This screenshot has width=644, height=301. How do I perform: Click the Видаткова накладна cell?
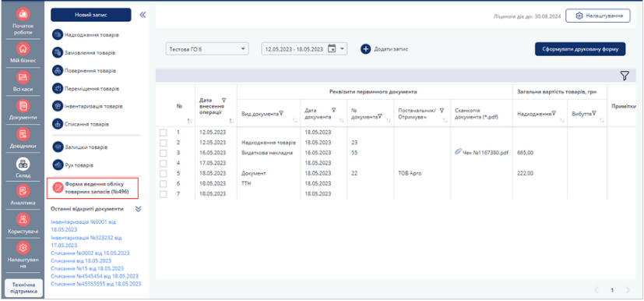267,153
